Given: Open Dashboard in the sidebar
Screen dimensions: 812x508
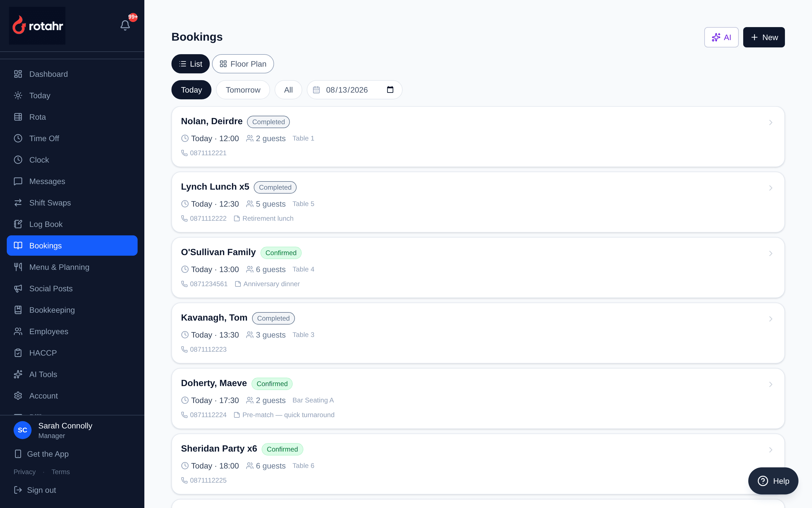Looking at the screenshot, I should (72, 74).
